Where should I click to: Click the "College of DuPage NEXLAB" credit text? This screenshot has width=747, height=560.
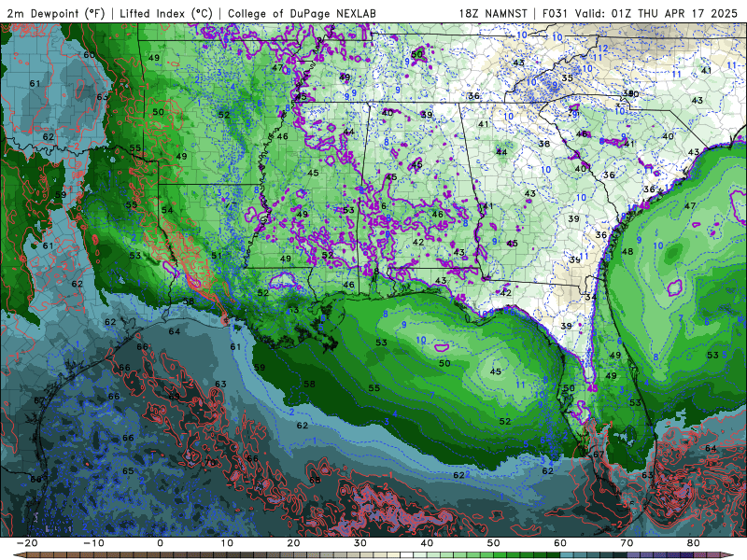click(x=302, y=13)
